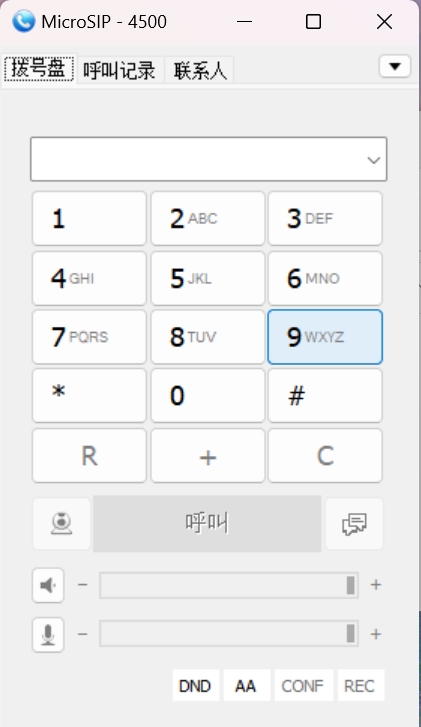Toggle DND do not disturb mode
Viewport: 421px width, 727px height.
[x=195, y=686]
